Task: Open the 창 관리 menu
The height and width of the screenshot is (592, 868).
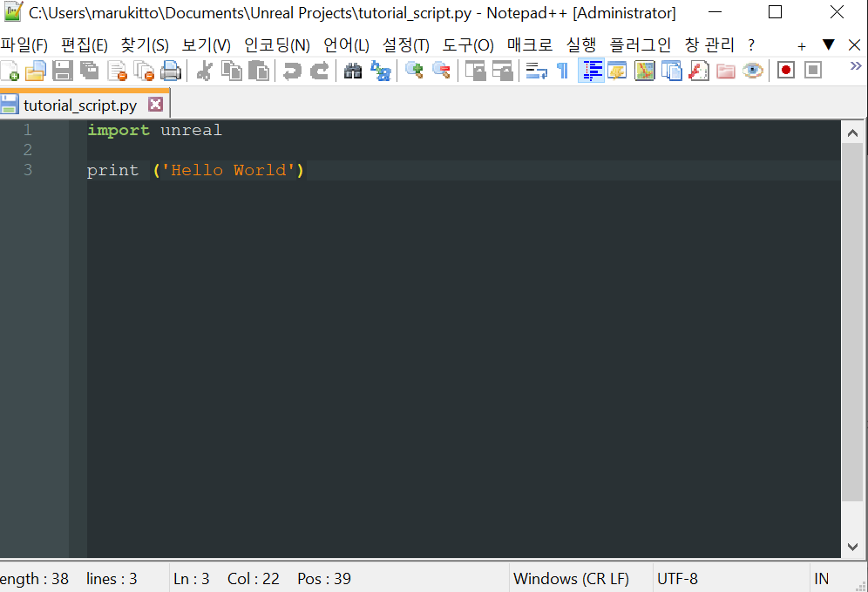Action: (709, 44)
